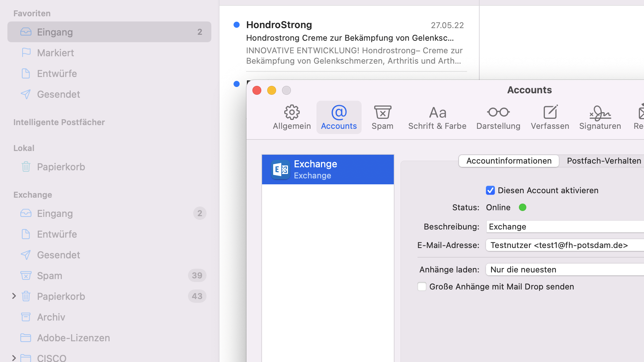Select Markiert mailbox in Favoriten
The image size is (644, 362).
[56, 53]
